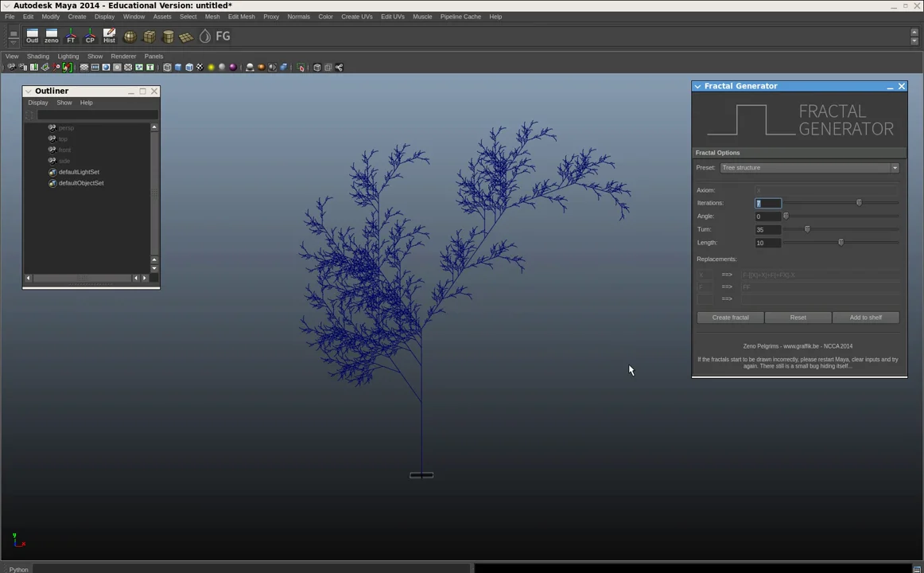The width and height of the screenshot is (924, 573).
Task: Open the Create menu
Action: pyautogui.click(x=77, y=17)
